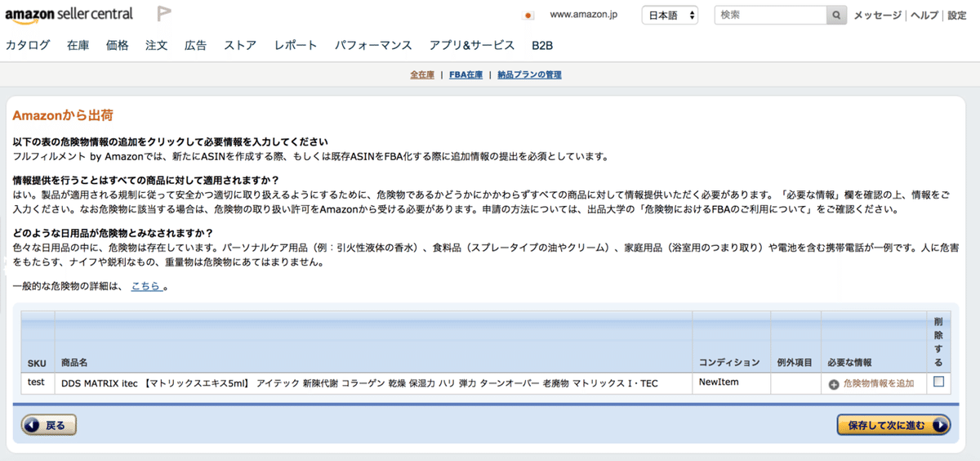Select the DDS MATRIX itec product name

359,383
